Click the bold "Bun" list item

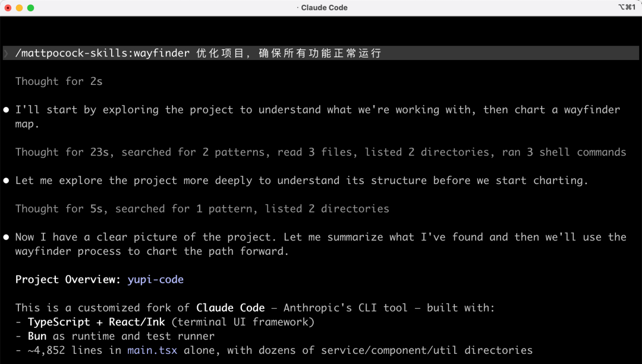[37, 336]
